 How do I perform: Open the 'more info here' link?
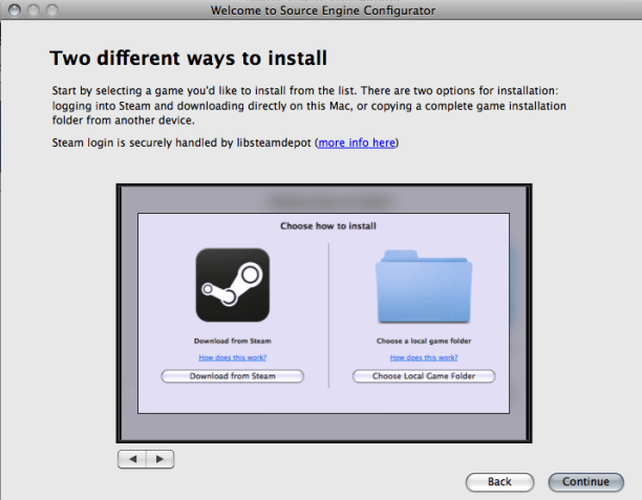(357, 143)
